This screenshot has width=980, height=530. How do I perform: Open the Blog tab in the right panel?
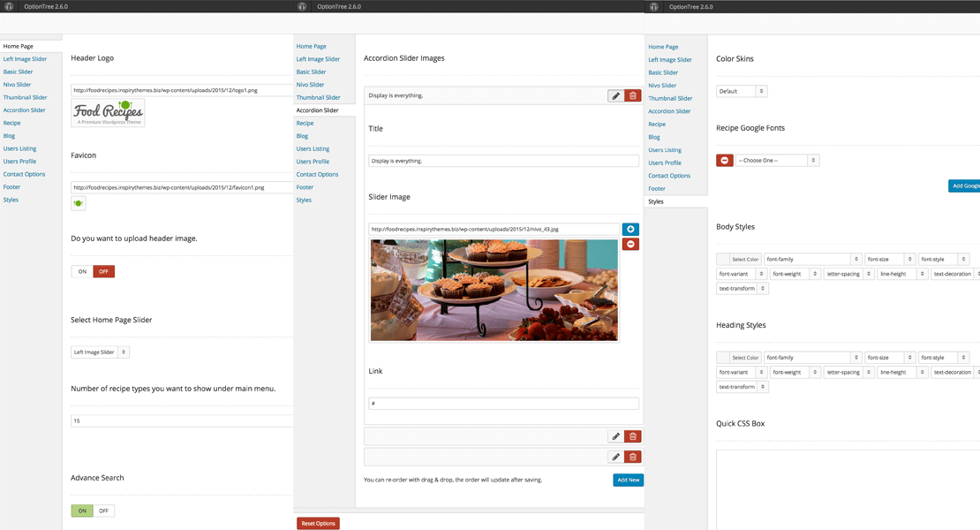click(x=653, y=137)
